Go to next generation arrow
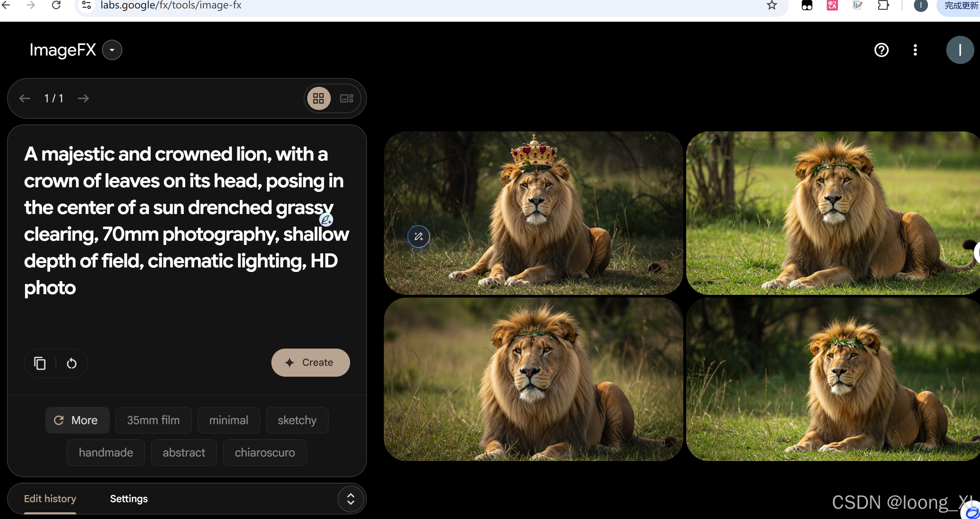This screenshot has width=980, height=519. tap(83, 98)
